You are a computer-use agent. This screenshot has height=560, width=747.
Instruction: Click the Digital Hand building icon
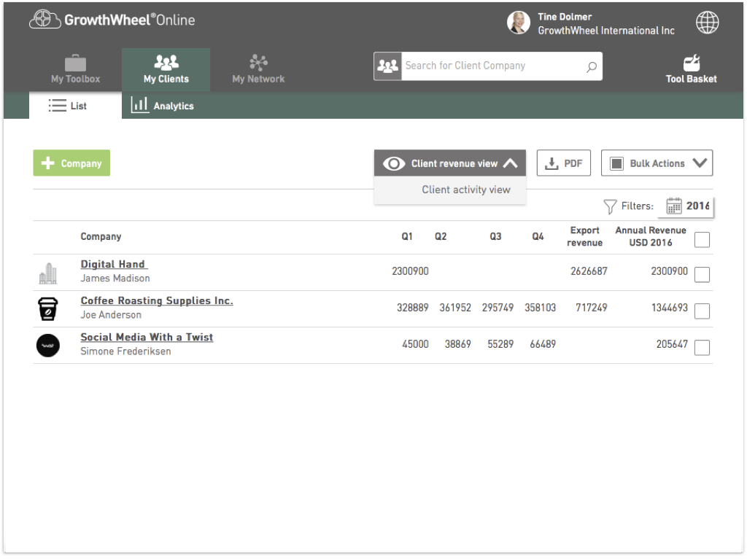(x=48, y=273)
